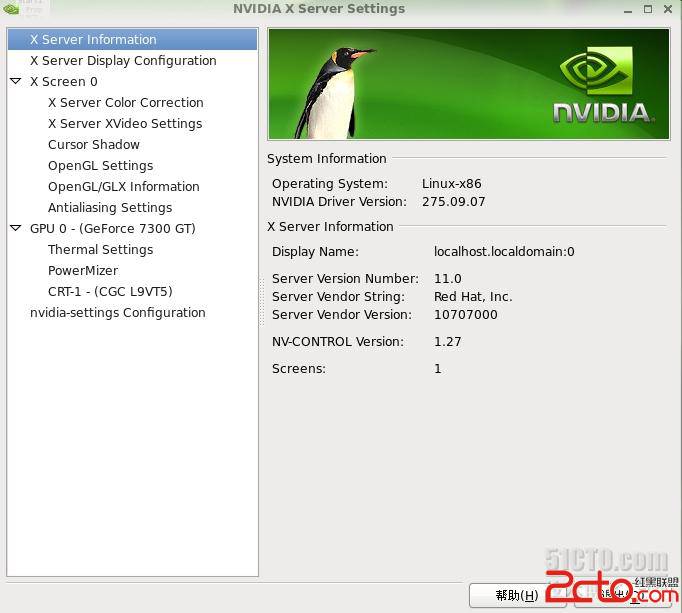Click the driver version 275.09.07 value
The width and height of the screenshot is (682, 613).
pos(453,202)
